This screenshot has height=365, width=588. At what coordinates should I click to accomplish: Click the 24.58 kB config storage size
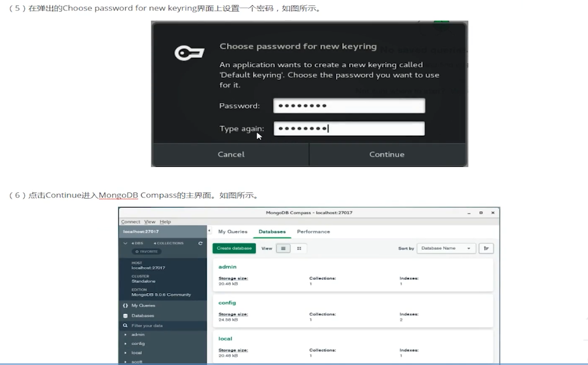click(x=228, y=320)
